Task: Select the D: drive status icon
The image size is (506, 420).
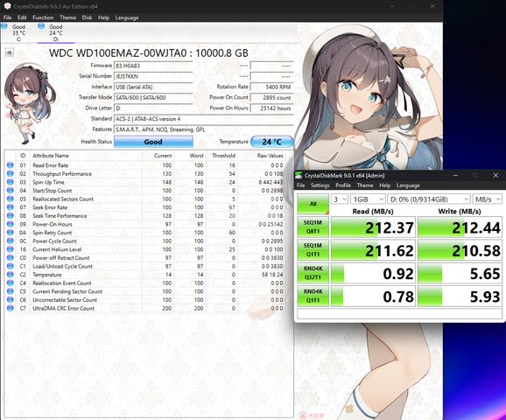Action: pos(41,26)
